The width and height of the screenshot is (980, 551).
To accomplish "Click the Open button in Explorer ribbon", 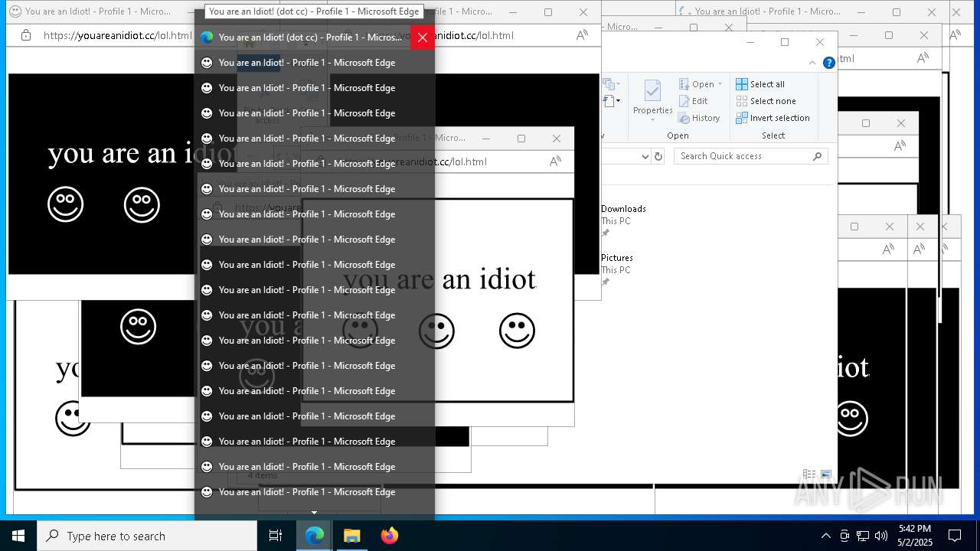I will pos(697,84).
